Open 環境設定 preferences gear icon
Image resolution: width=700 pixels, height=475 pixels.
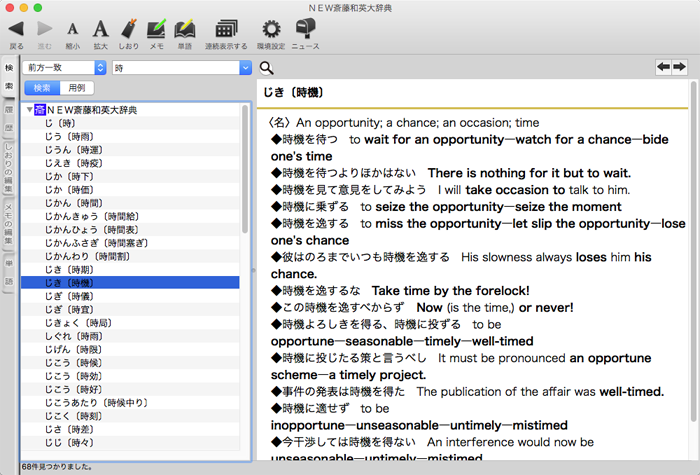(x=271, y=29)
